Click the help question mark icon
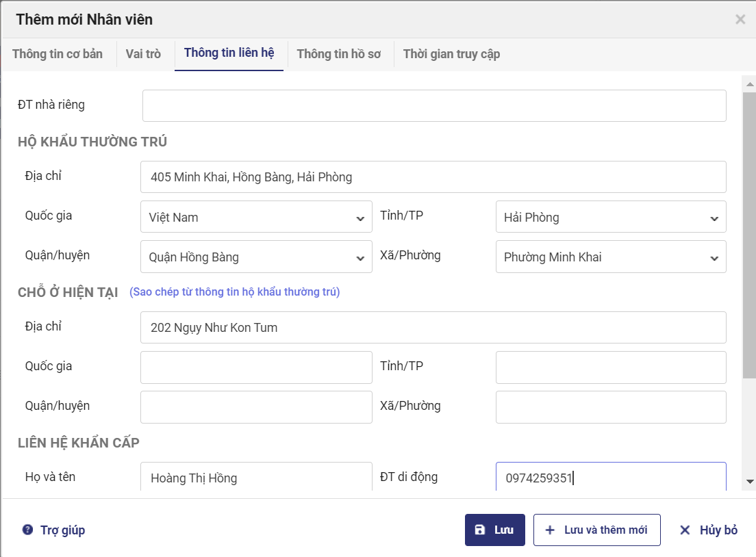 tap(27, 530)
